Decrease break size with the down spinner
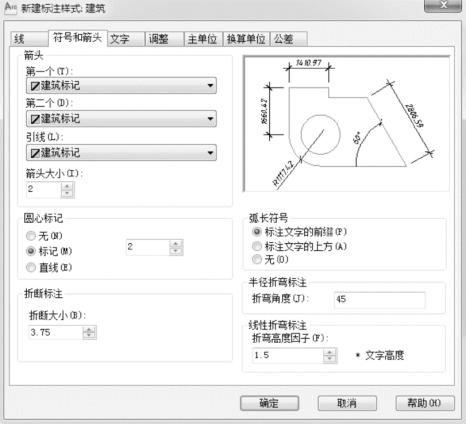The height and width of the screenshot is (424, 466). 89,335
